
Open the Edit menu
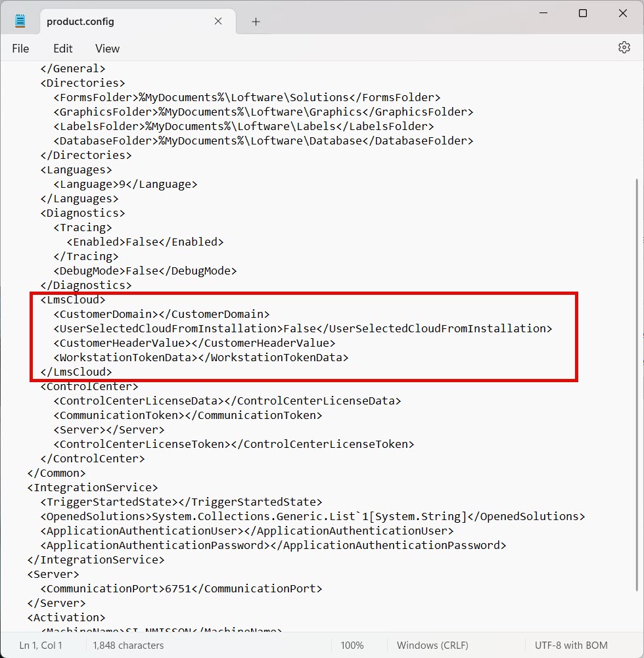62,48
